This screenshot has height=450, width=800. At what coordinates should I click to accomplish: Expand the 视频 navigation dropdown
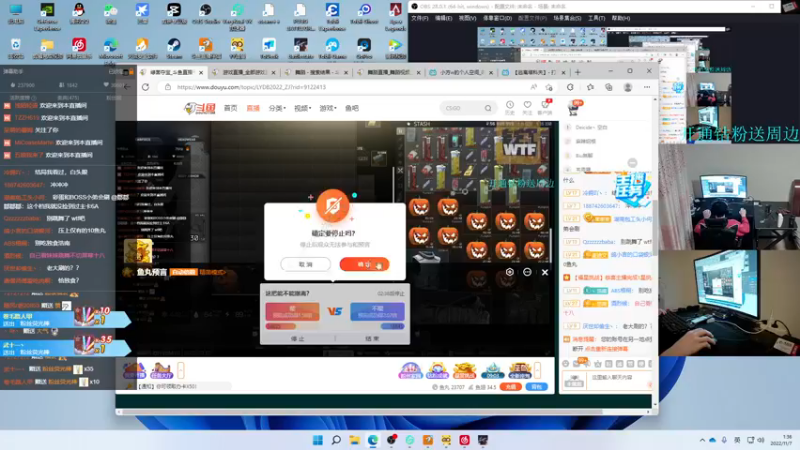303,108
